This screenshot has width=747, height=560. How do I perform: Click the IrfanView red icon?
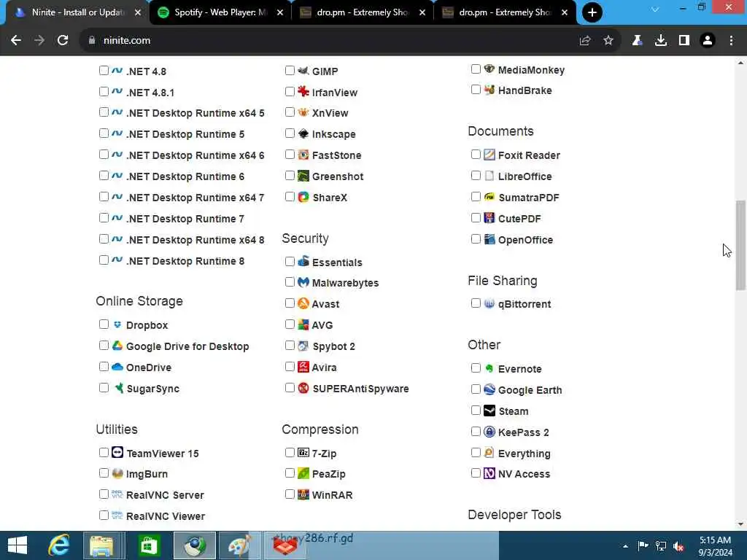click(x=303, y=91)
